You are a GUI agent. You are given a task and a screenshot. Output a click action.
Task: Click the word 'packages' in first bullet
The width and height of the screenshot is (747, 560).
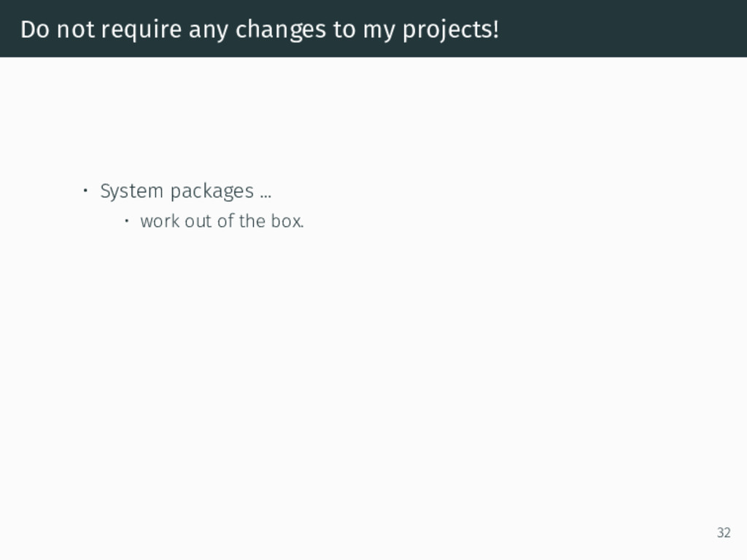(x=212, y=192)
